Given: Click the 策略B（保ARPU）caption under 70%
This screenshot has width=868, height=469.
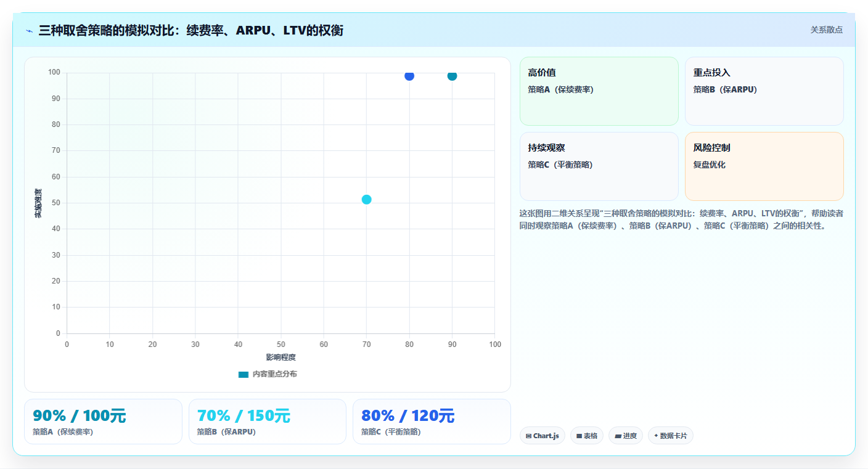Looking at the screenshot, I should (226, 432).
